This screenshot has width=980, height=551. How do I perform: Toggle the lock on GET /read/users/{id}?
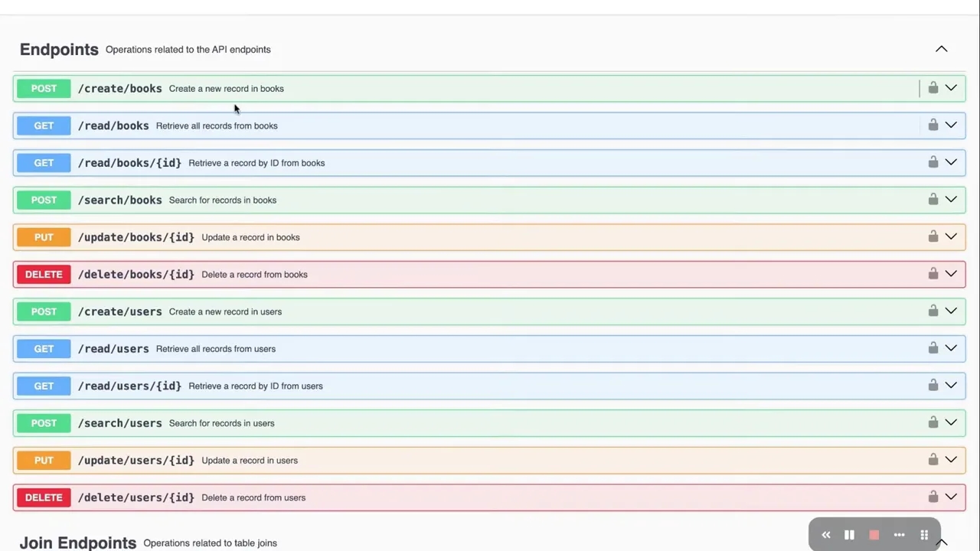point(933,385)
